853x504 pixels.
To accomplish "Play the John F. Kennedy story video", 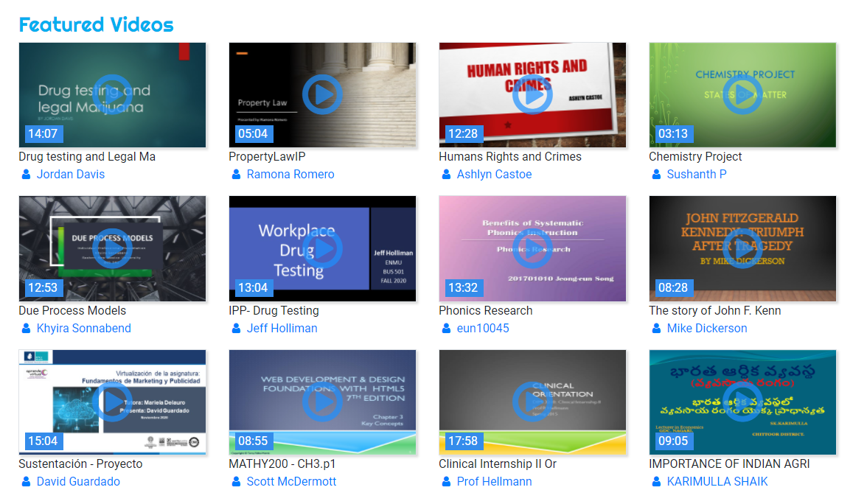I will 742,248.
